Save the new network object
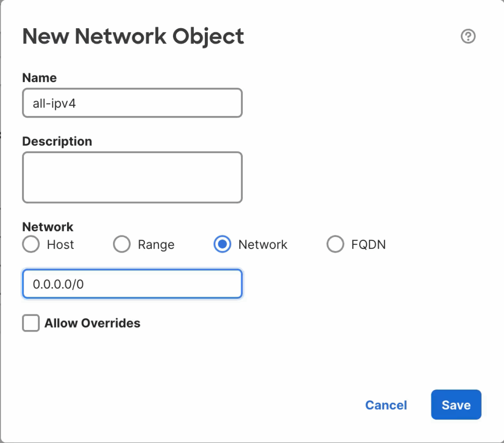 tap(456, 405)
